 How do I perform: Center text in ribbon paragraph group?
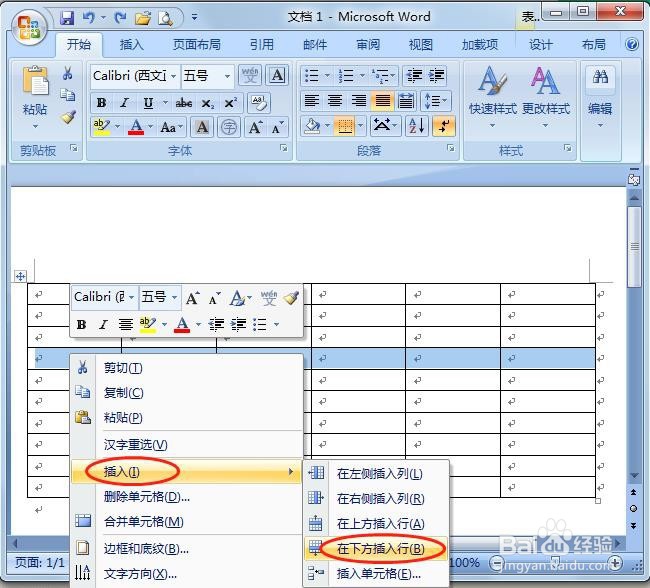(335, 100)
